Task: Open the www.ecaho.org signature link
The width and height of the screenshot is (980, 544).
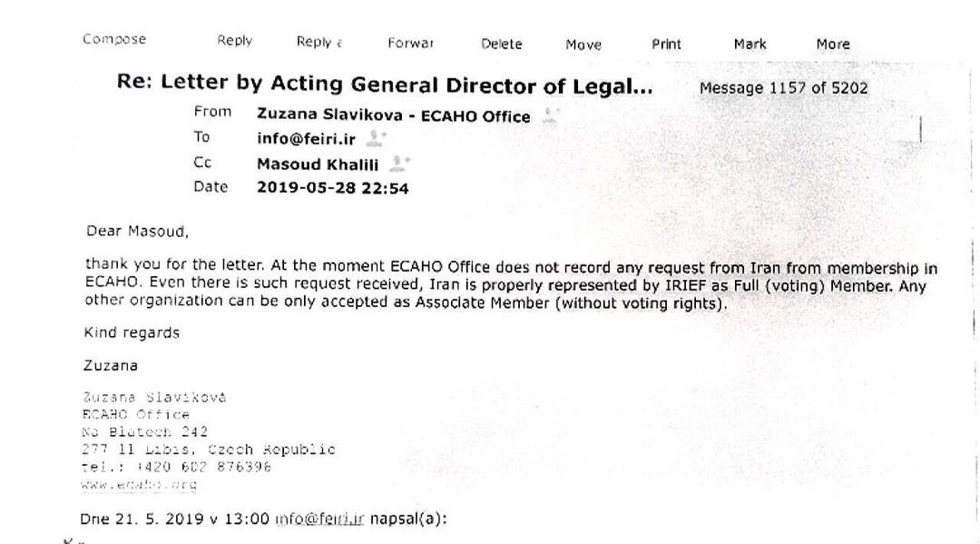Action: (x=139, y=485)
